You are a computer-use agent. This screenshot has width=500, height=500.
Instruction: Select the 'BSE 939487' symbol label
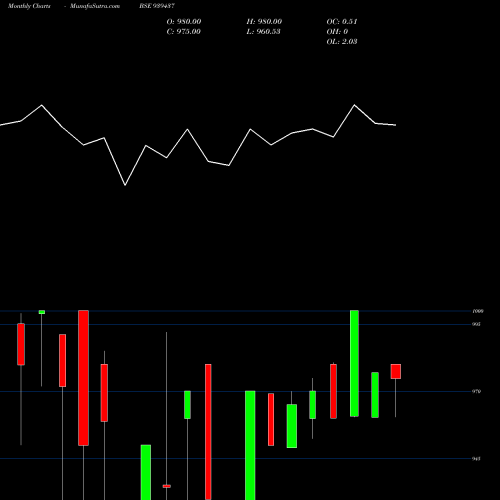pyautogui.click(x=157, y=6)
